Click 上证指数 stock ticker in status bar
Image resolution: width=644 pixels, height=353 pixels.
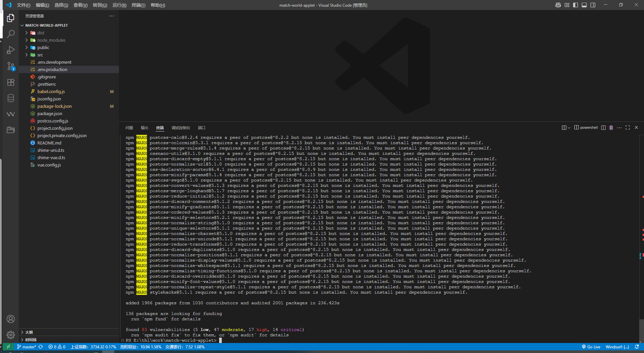click(93, 347)
